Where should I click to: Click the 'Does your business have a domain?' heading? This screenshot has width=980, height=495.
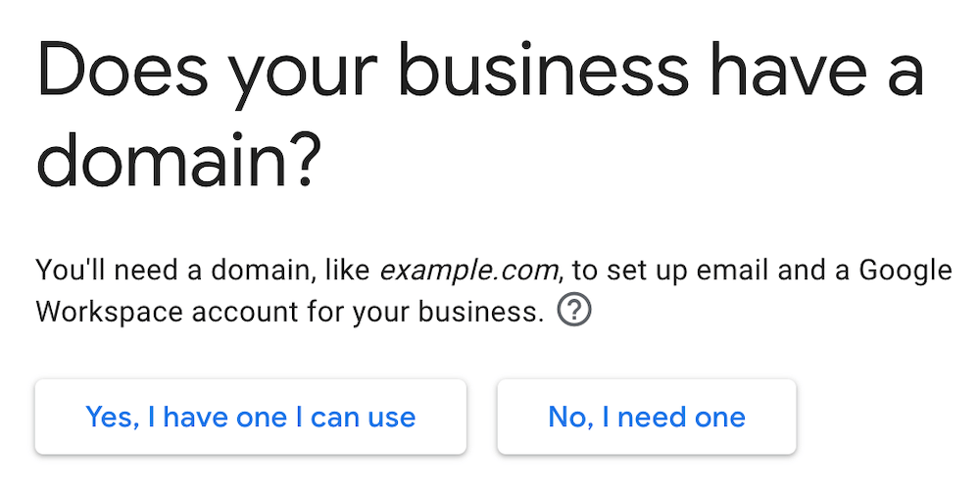(x=480, y=116)
